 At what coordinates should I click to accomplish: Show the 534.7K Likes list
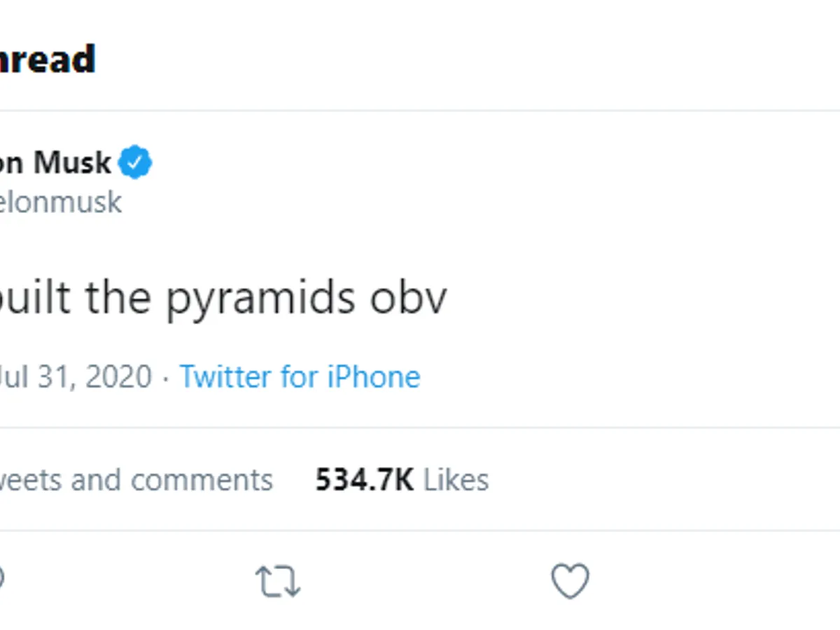click(402, 480)
